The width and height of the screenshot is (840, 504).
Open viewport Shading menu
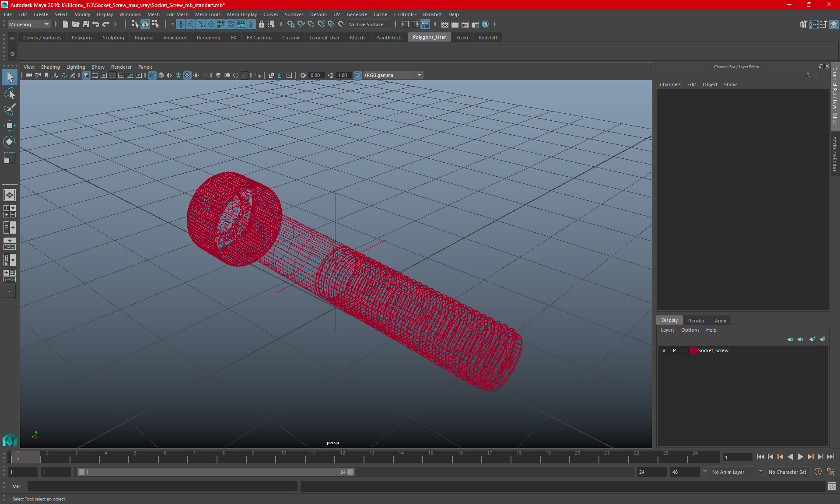tap(50, 67)
